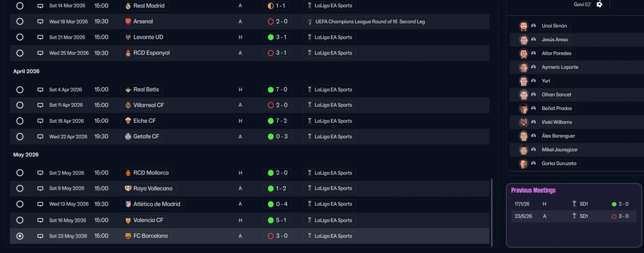Select the 23/5/26 previous meeting row
Image resolution: width=644 pixels, height=253 pixels.
pyautogui.click(x=574, y=216)
